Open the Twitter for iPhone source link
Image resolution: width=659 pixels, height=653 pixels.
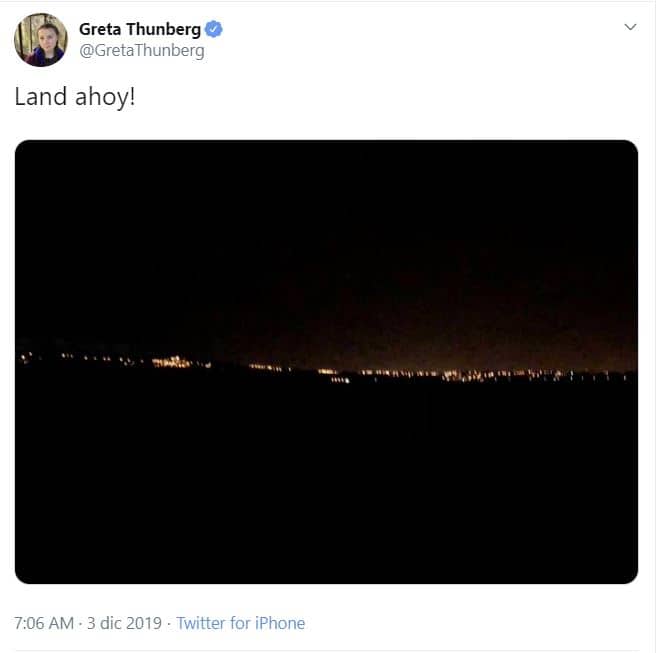240,623
